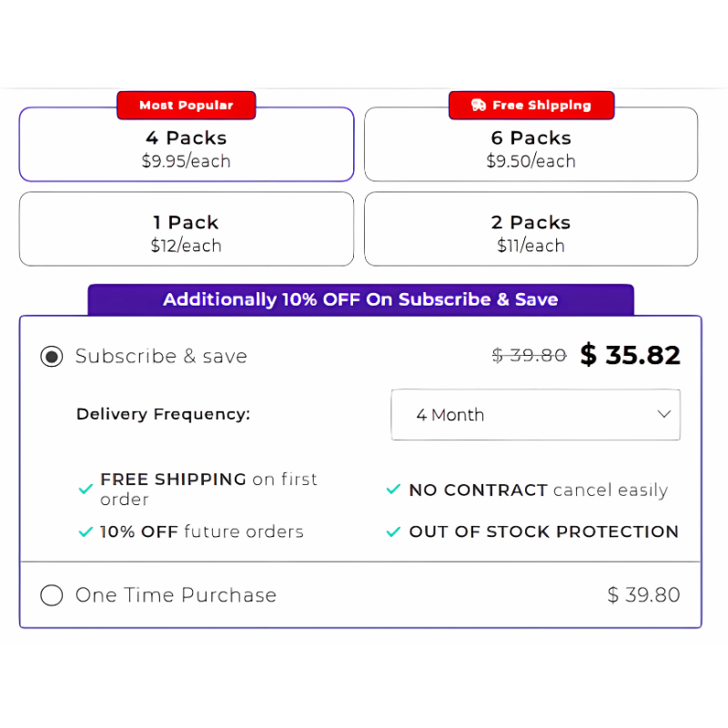This screenshot has width=728, height=728.
Task: Click the $ 35.82 discounted price
Action: coord(631,355)
